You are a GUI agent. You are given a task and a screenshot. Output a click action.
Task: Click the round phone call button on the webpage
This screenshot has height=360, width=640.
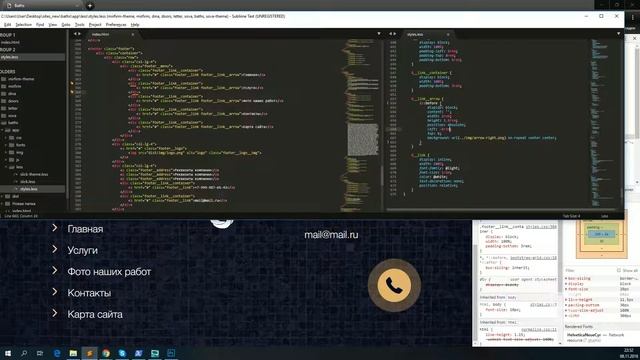(x=394, y=285)
